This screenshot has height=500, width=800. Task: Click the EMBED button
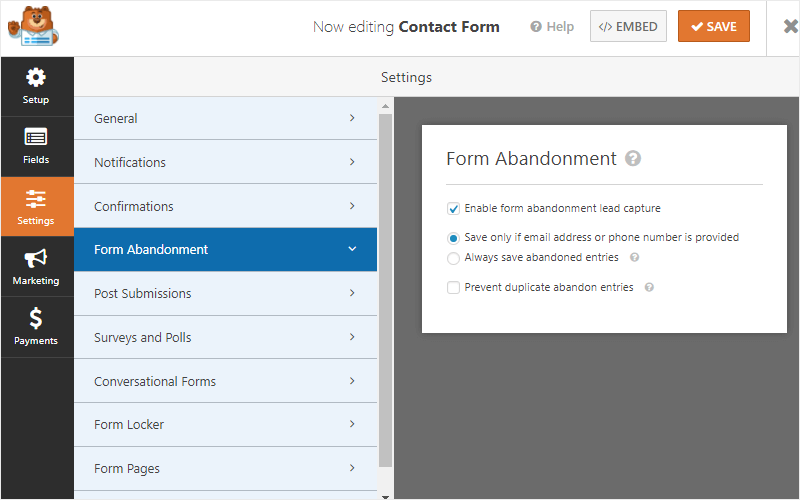[628, 26]
